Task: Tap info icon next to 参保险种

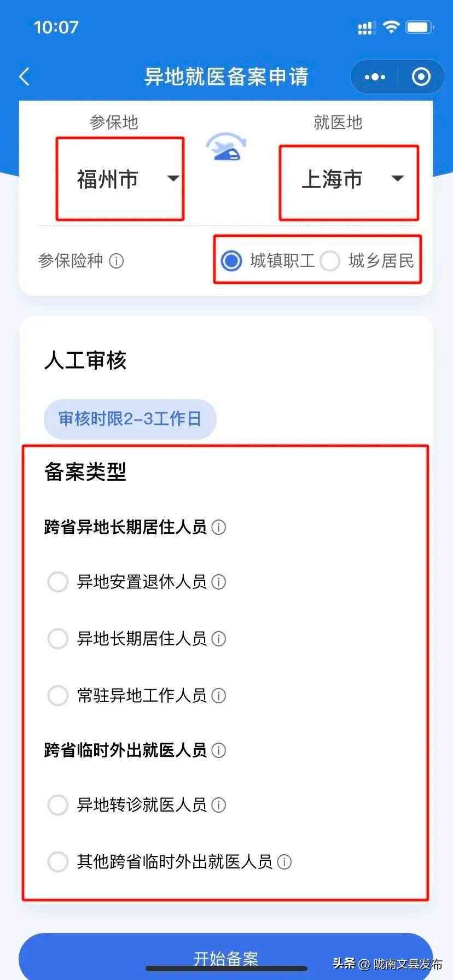Action: click(x=117, y=261)
